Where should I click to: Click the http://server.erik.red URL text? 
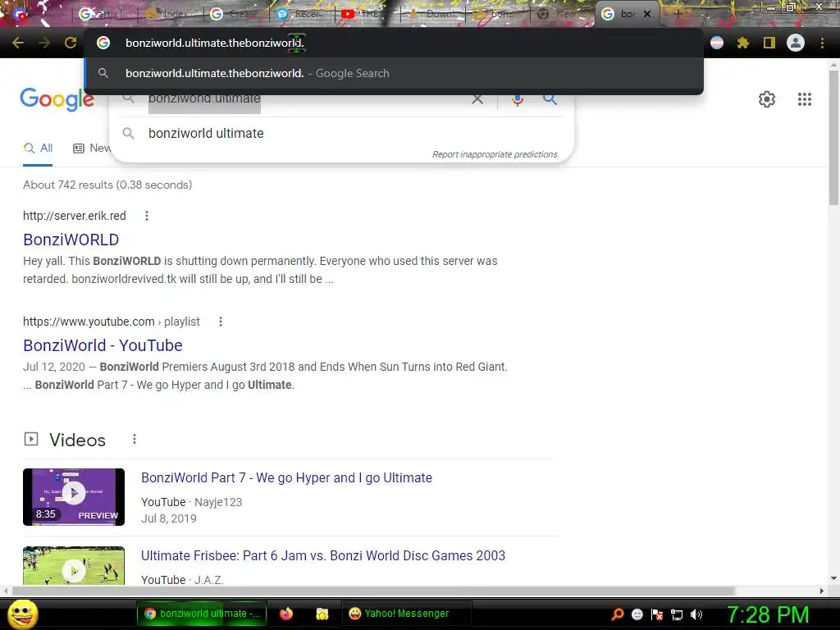75,216
